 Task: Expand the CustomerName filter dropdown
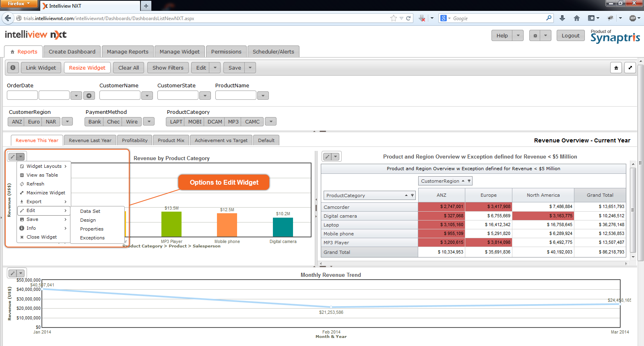click(147, 95)
